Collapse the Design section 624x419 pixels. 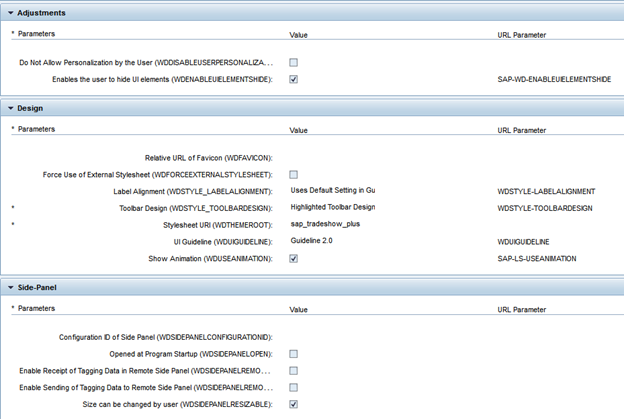[x=11, y=108]
